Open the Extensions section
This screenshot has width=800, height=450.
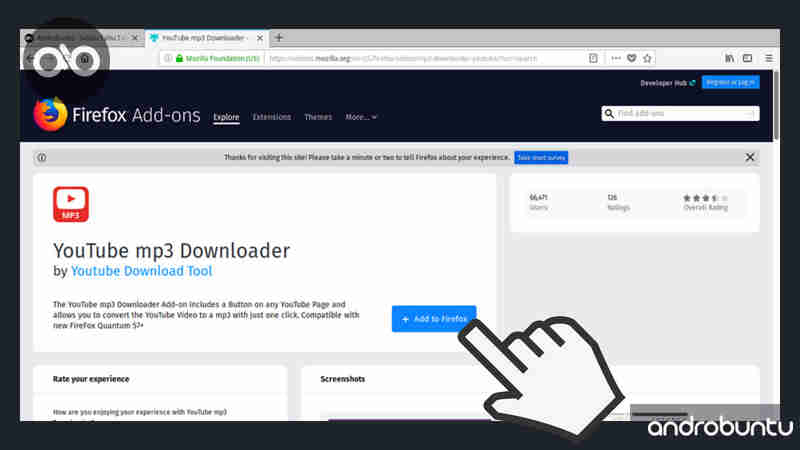(271, 117)
